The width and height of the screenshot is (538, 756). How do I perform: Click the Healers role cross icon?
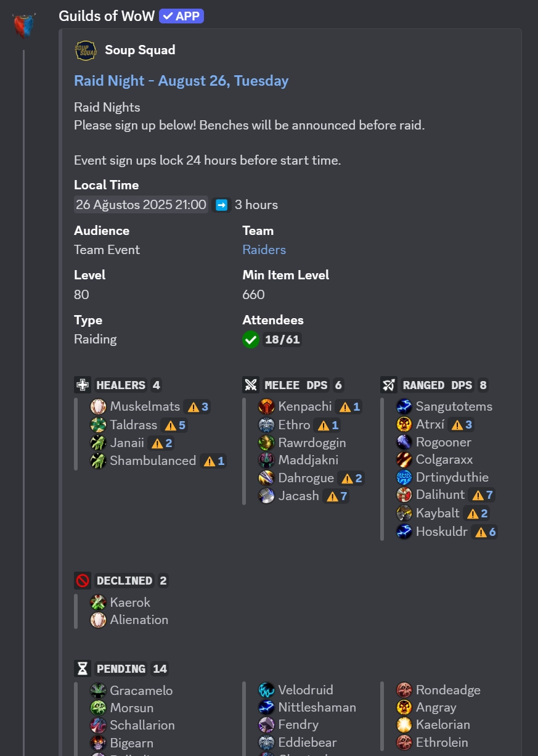(x=82, y=384)
